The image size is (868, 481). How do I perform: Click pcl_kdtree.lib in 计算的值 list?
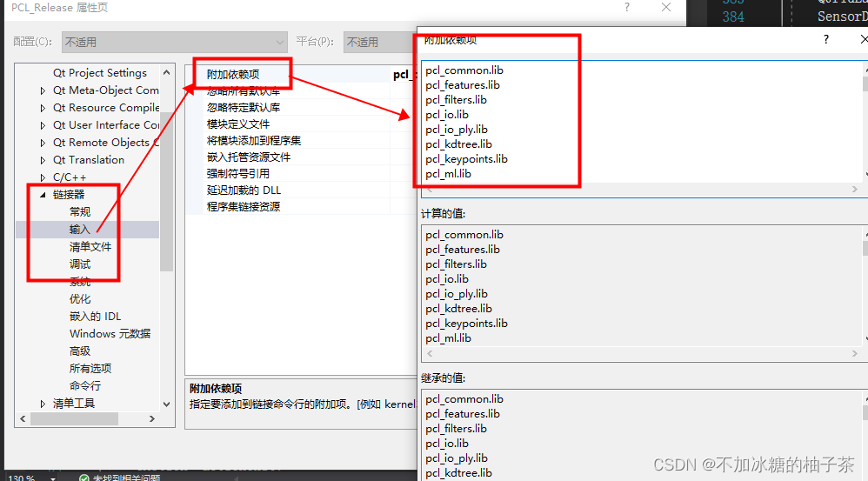459,309
